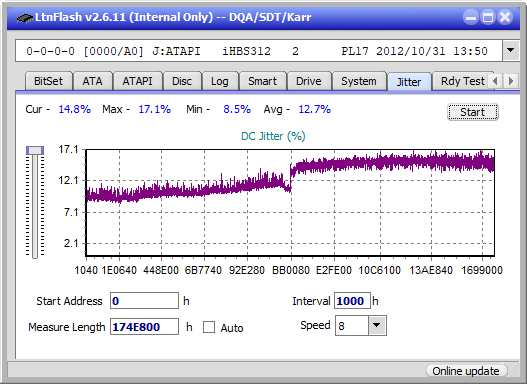Enable the Auto measure length checkbox
Image resolution: width=527 pixels, height=384 pixels.
209,327
